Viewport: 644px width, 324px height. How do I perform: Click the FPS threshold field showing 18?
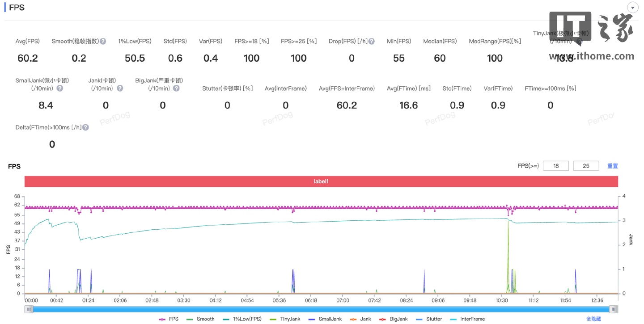(x=556, y=166)
